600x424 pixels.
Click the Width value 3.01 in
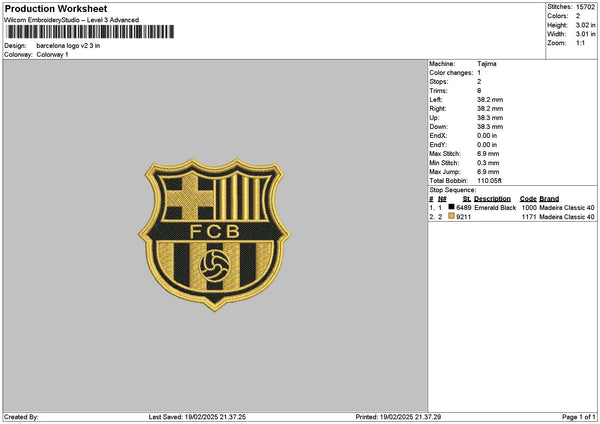click(585, 34)
